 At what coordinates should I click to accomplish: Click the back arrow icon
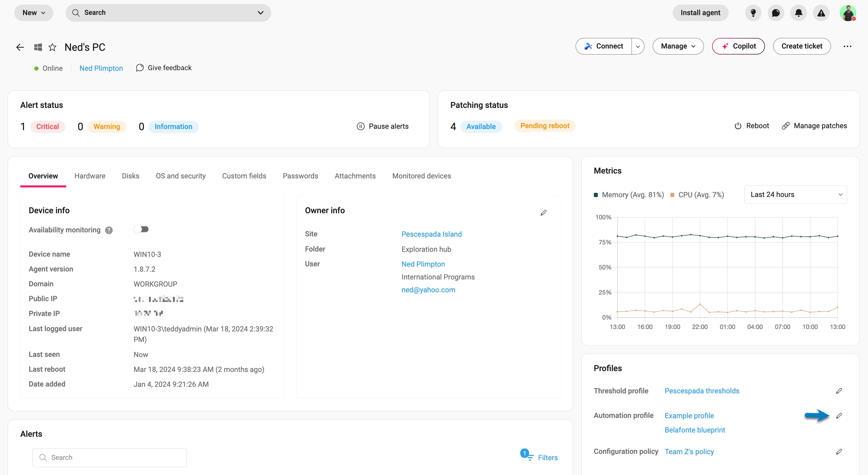pos(20,47)
